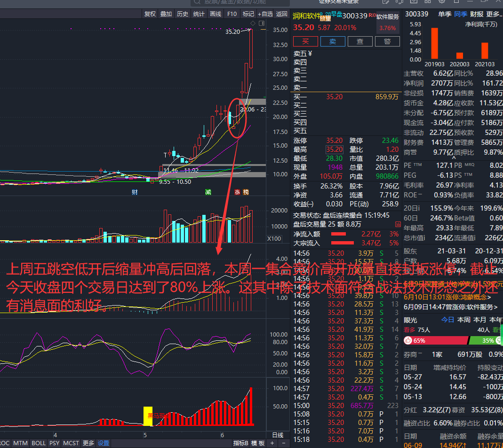
Task: Click the yellow 黑马现身 signal marker
Action: [x=148, y=416]
